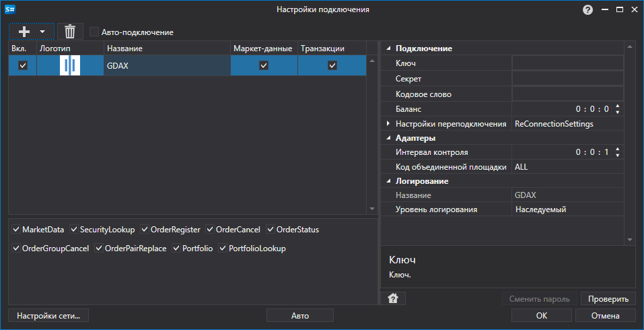The height and width of the screenshot is (330, 644).
Task: Select the ReConnectionSettings value
Action: click(x=567, y=124)
